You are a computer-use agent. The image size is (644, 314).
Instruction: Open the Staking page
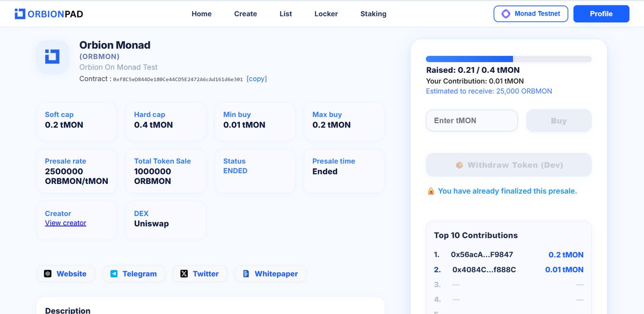click(373, 14)
